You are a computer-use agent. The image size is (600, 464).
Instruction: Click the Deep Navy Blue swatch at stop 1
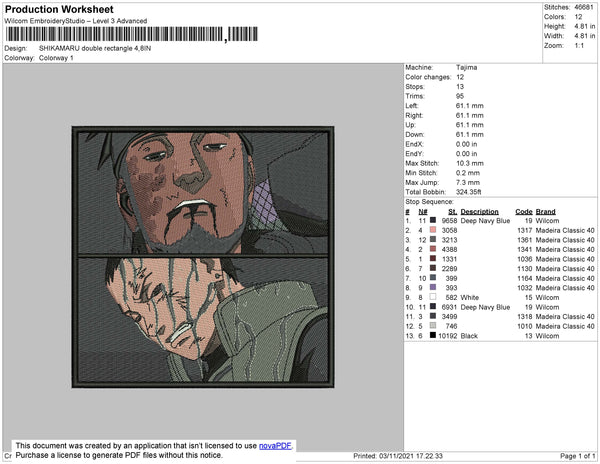click(432, 221)
